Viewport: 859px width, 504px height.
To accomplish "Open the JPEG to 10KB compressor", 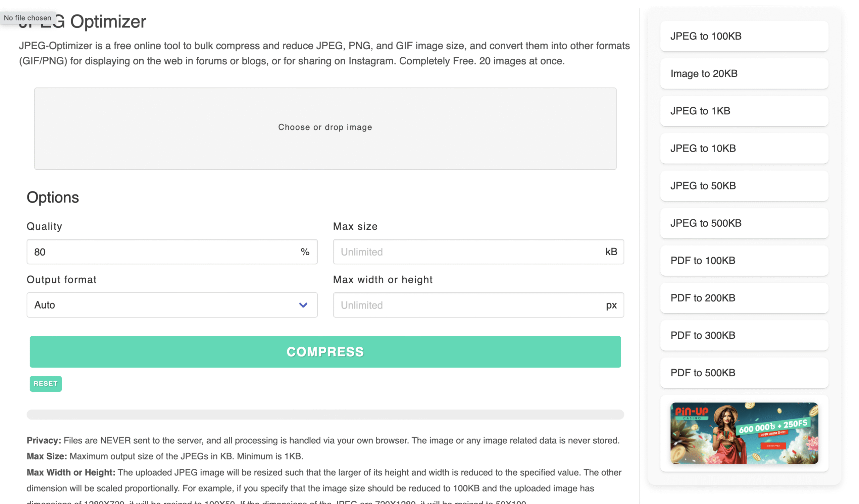I will coord(745,149).
